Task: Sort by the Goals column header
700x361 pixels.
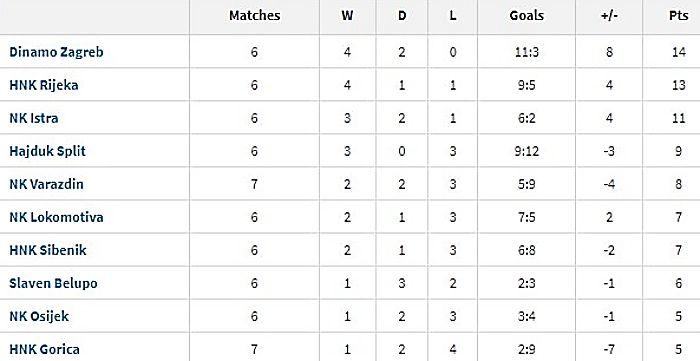Action: tap(527, 16)
